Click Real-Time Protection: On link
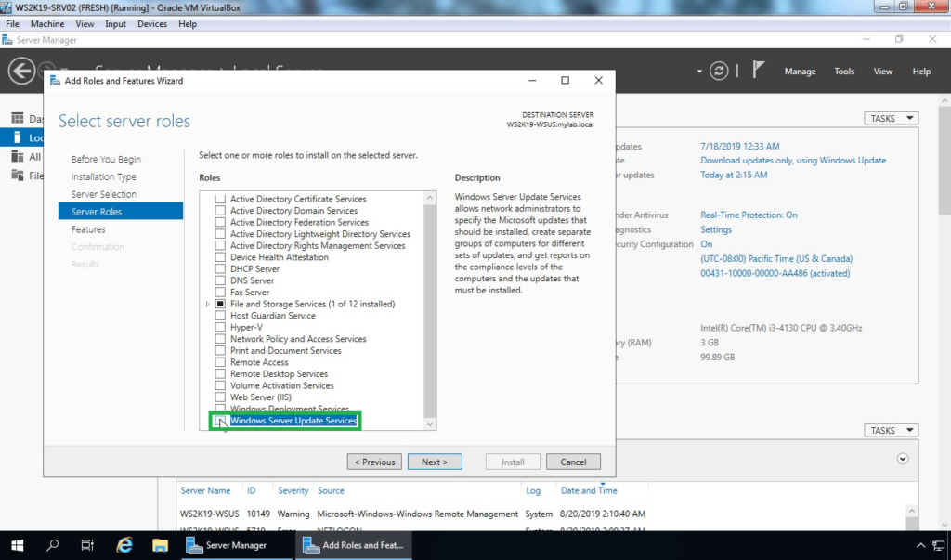This screenshot has width=951, height=560. 749,215
